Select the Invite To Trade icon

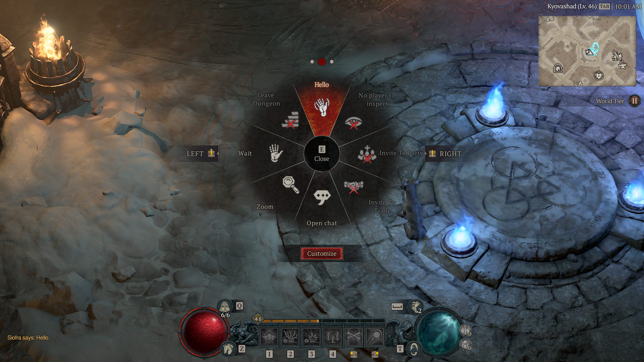point(354,186)
